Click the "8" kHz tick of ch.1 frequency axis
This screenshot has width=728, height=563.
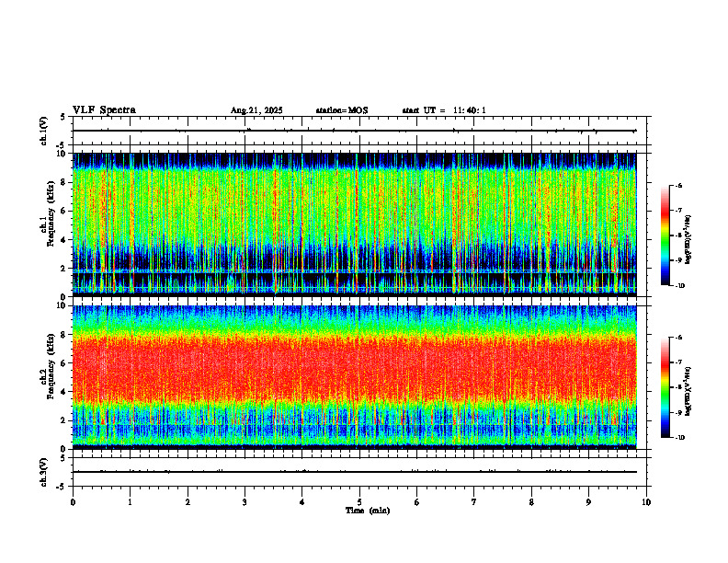tap(64, 182)
